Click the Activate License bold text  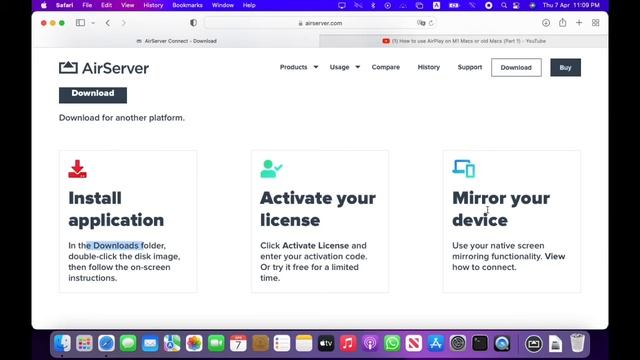316,245
